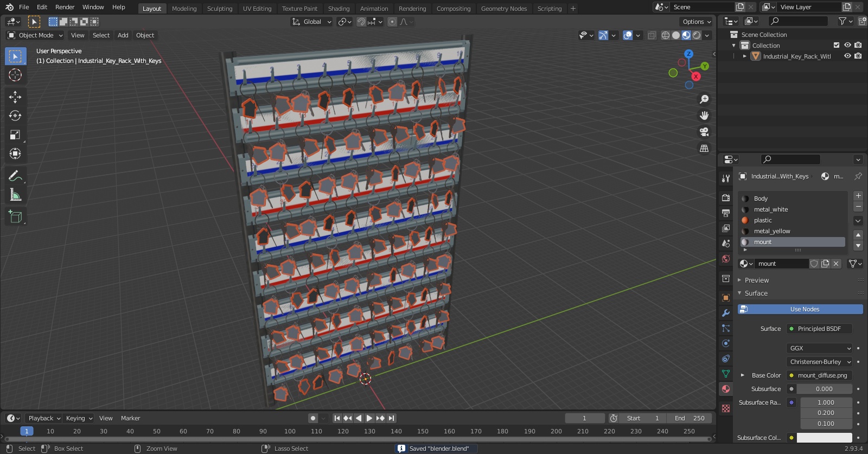The image size is (868, 454).
Task: Switch to Wireframe viewport shading
Action: pyautogui.click(x=665, y=35)
